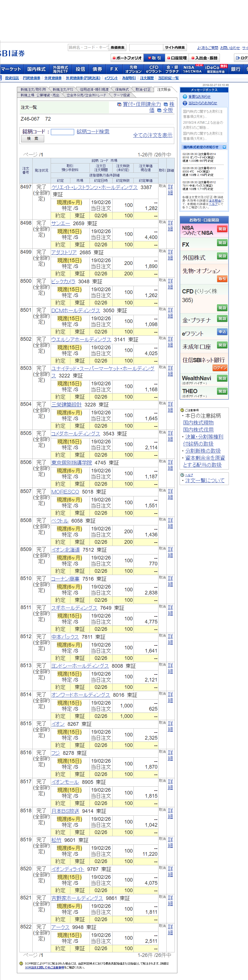Screen dimensions: 248x980
Task: Open the 入出金・振替 header button
Action: pos(204,58)
